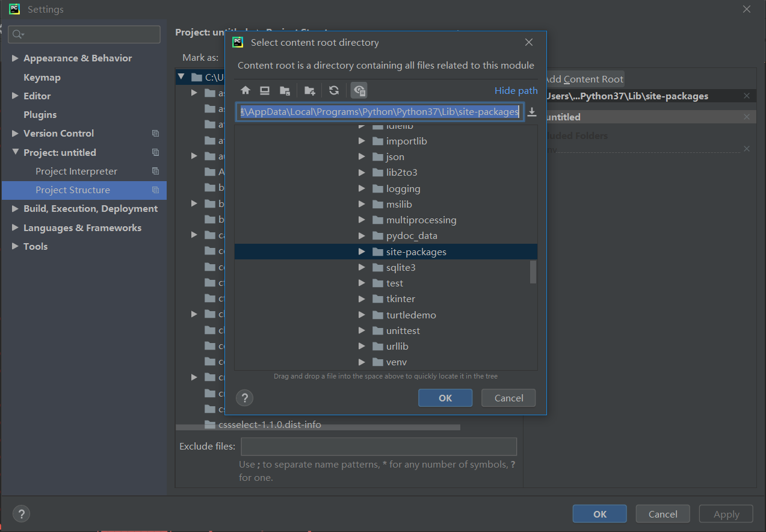This screenshot has width=766, height=532.
Task: Select the msilib folder row
Action: click(x=386, y=204)
